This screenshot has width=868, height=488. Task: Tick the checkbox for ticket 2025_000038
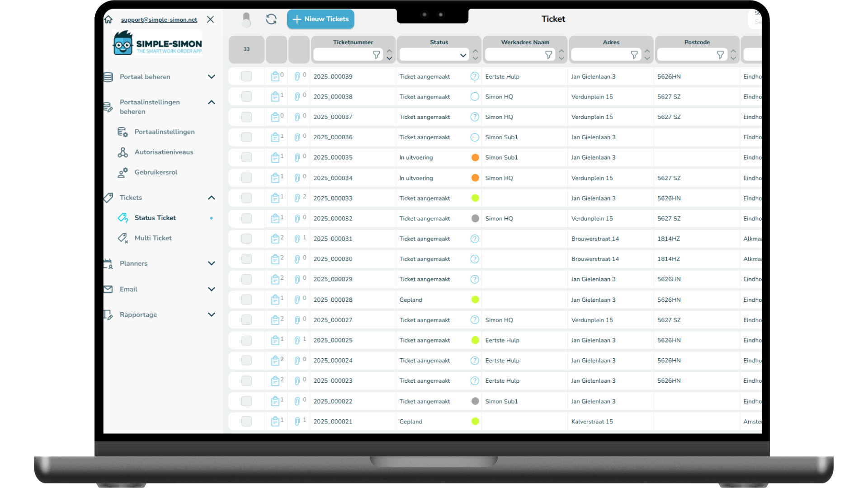(x=246, y=97)
